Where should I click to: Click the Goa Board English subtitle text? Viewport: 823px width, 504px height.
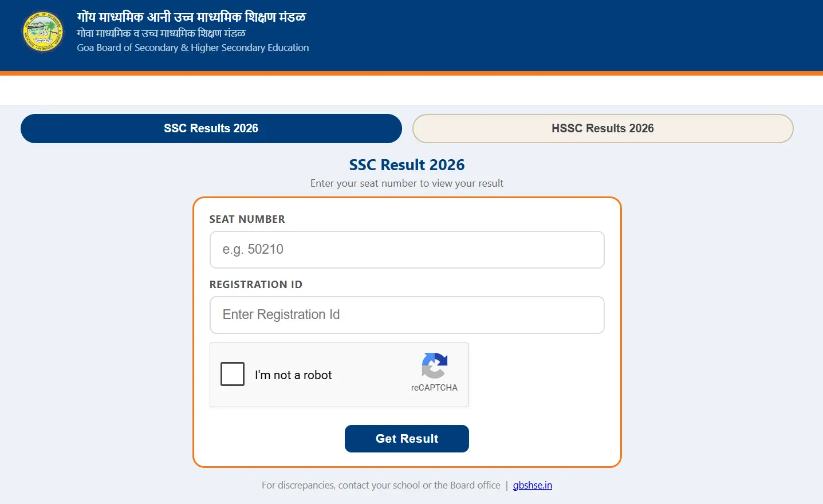tap(192, 48)
